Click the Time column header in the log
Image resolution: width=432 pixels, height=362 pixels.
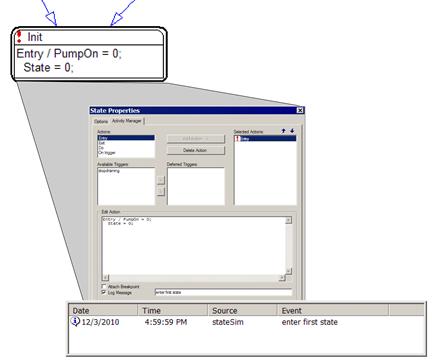(x=173, y=310)
